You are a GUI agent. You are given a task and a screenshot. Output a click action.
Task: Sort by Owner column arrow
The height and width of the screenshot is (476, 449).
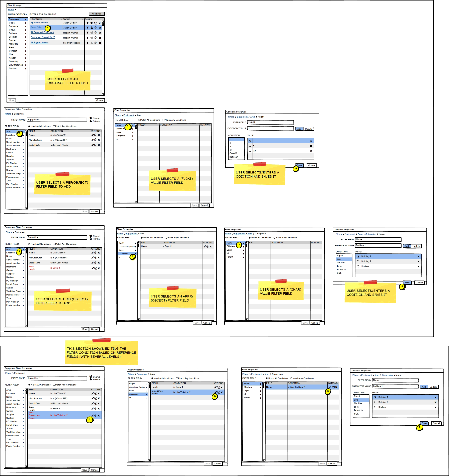[83, 19]
